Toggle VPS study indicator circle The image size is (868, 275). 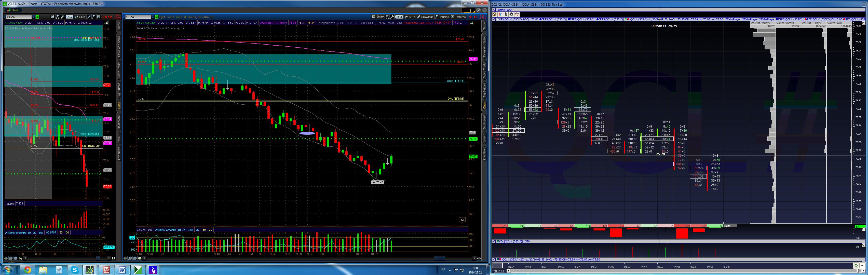point(497,19)
